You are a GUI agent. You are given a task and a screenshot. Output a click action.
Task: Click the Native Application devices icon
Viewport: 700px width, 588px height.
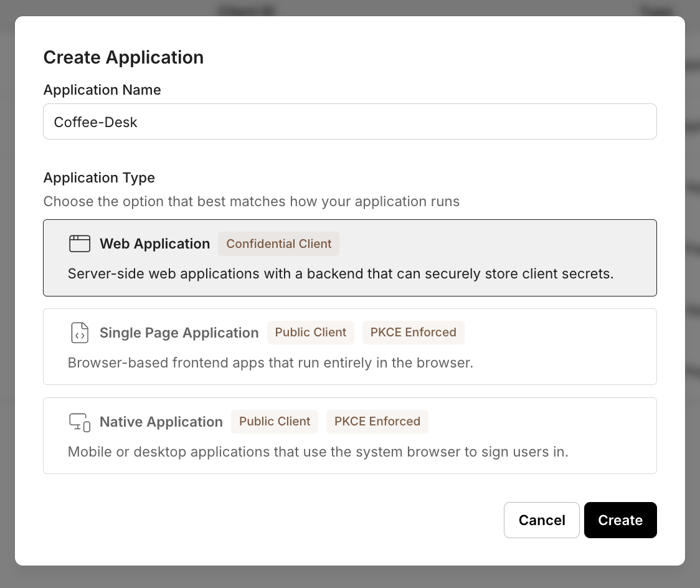(x=80, y=422)
